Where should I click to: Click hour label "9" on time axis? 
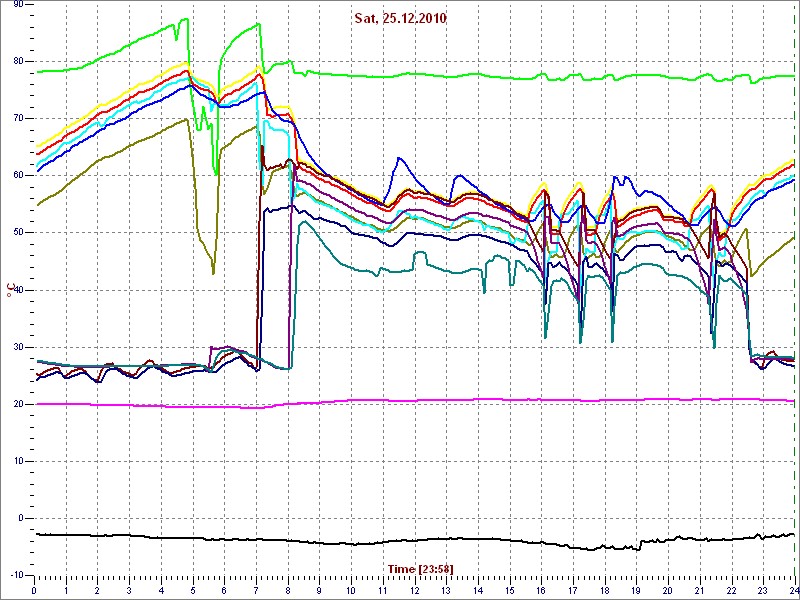[319, 590]
